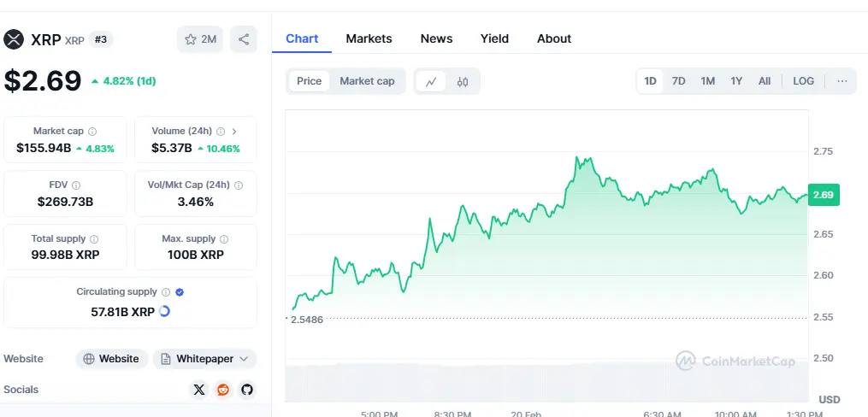
Task: Select the 7D time range
Action: 678,81
